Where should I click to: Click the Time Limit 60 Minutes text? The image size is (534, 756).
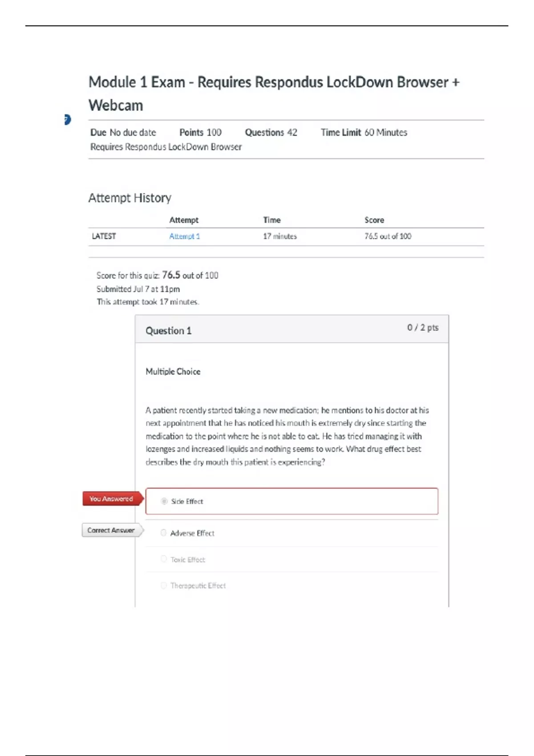pos(364,133)
